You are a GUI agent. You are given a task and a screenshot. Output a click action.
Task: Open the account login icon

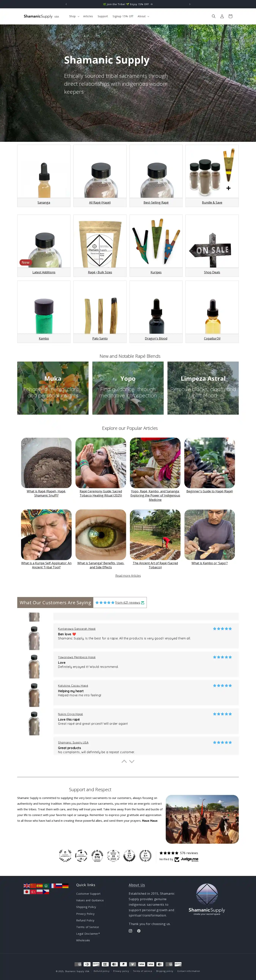coord(222,16)
